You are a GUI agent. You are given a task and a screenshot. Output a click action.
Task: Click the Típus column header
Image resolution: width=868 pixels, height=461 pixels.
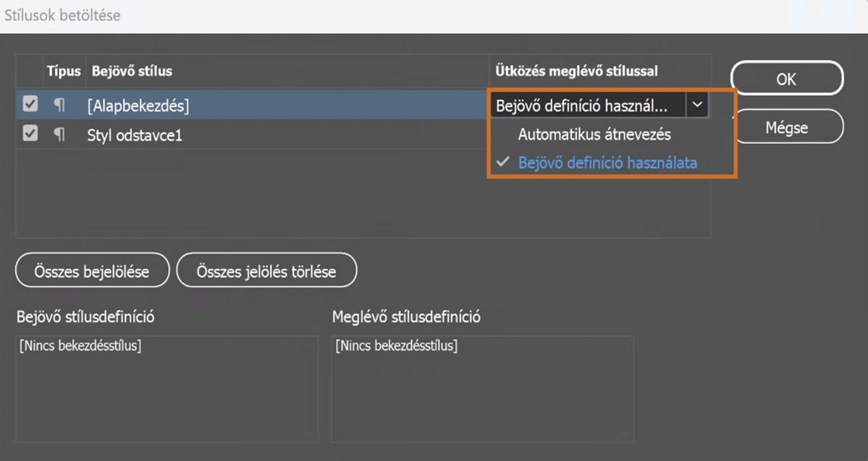(64, 71)
